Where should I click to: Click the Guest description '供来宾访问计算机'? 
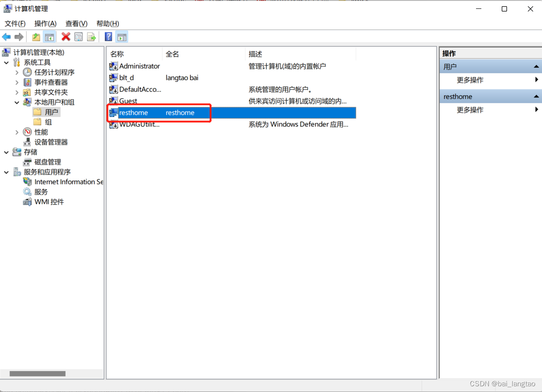pyautogui.click(x=298, y=101)
